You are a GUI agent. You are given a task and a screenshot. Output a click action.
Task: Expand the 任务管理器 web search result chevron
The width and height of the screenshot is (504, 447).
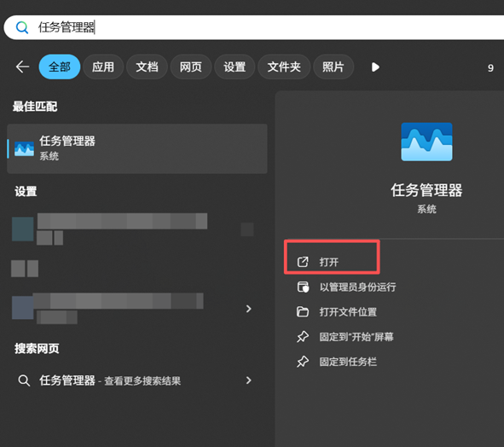click(x=248, y=380)
